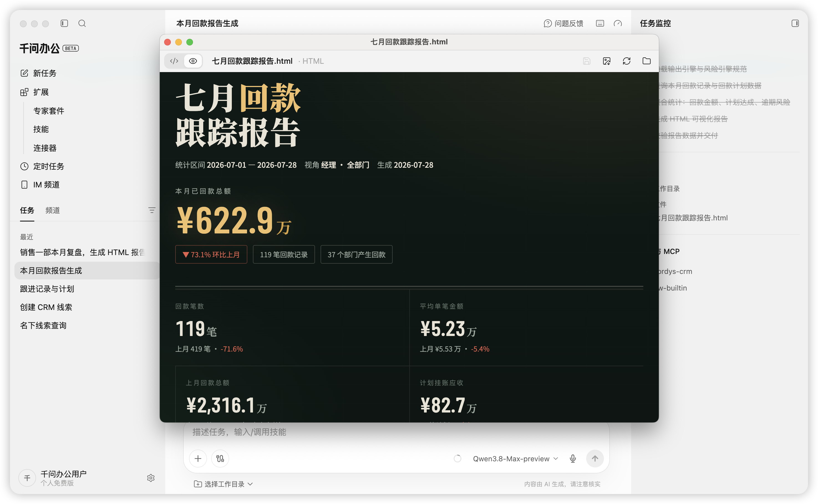Collapse the 任务监控 right panel icon
The width and height of the screenshot is (818, 504).
tap(795, 23)
